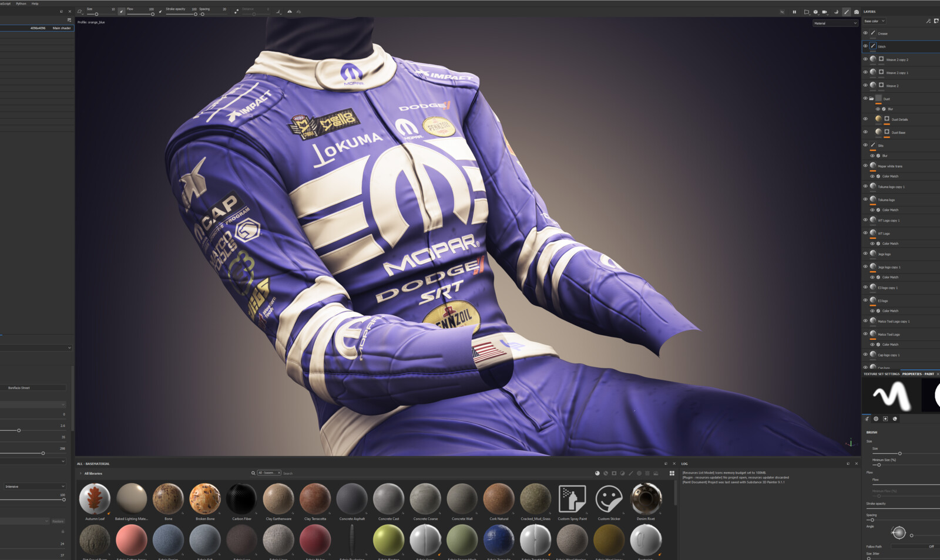The width and height of the screenshot is (940, 560).
Task: Open the Help menu
Action: (35, 4)
